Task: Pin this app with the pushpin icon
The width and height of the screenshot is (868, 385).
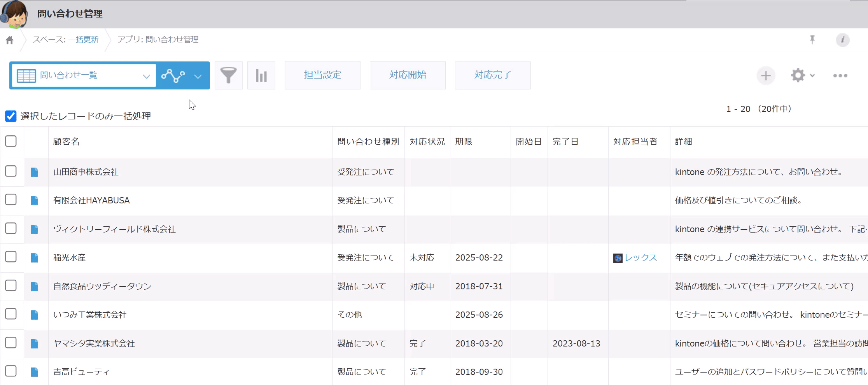Action: point(812,40)
